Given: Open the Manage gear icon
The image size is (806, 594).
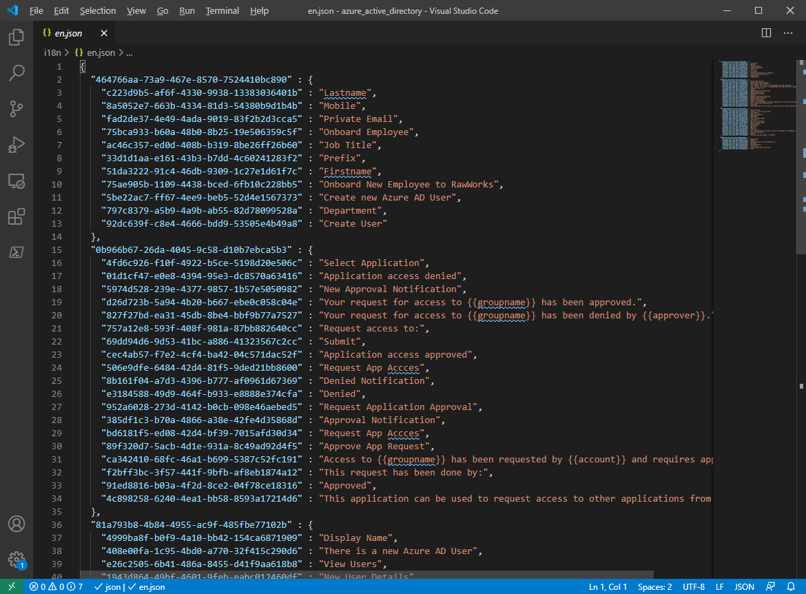Looking at the screenshot, I should click(16, 560).
